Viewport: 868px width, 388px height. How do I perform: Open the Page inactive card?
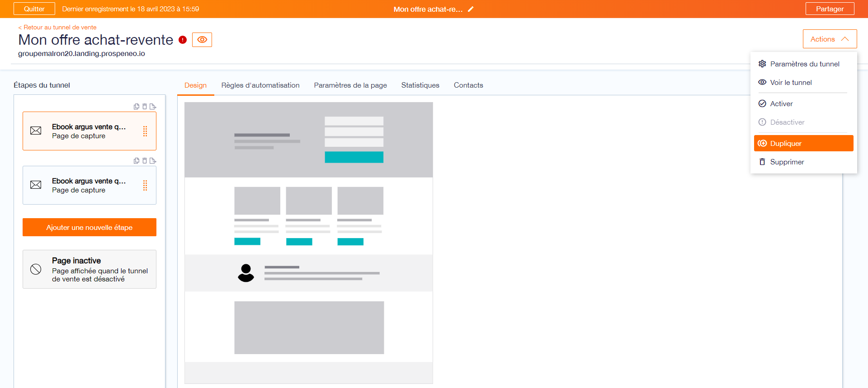click(90, 269)
